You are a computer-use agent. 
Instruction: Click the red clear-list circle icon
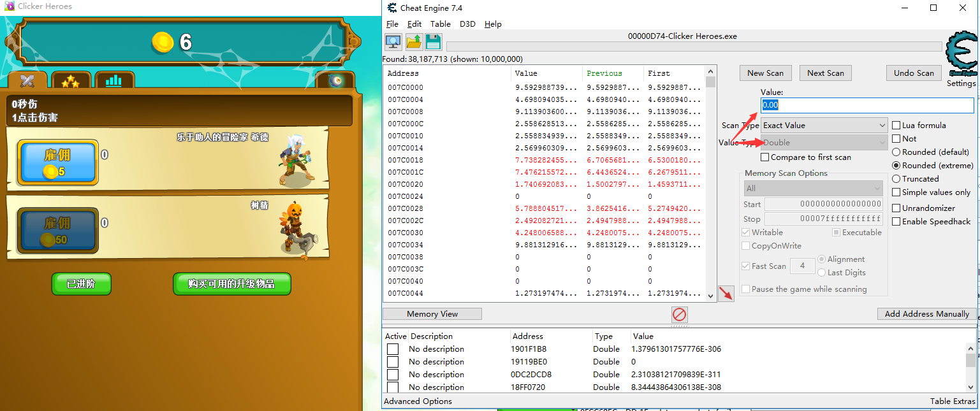[680, 314]
